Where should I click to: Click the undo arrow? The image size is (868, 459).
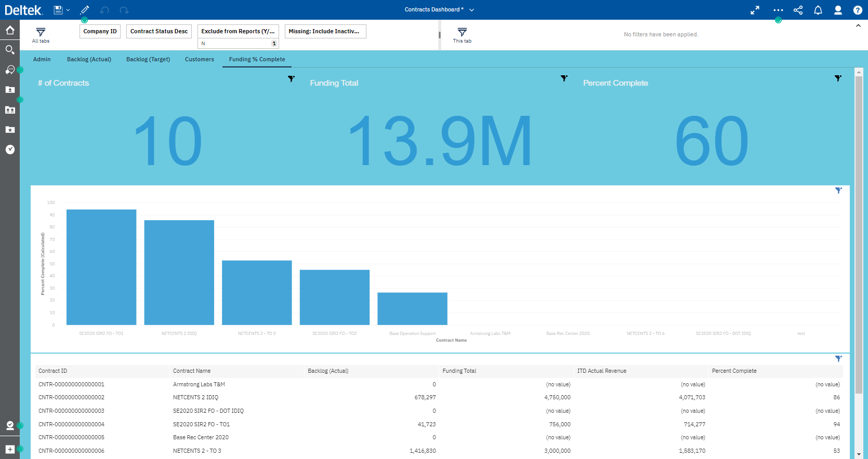(x=104, y=10)
